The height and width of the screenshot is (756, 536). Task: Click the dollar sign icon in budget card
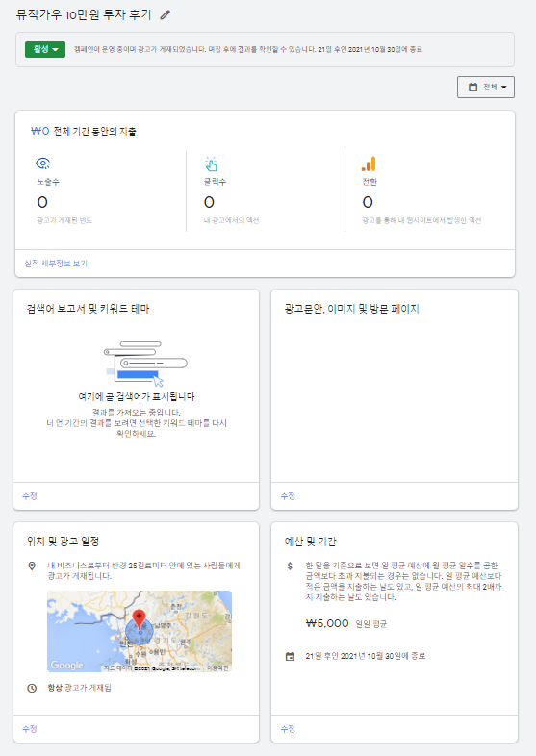point(290,566)
